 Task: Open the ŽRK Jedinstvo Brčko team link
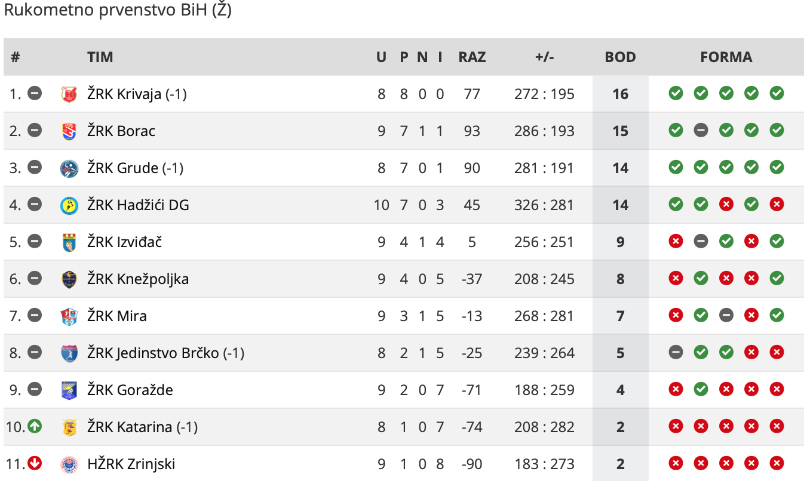pos(166,353)
